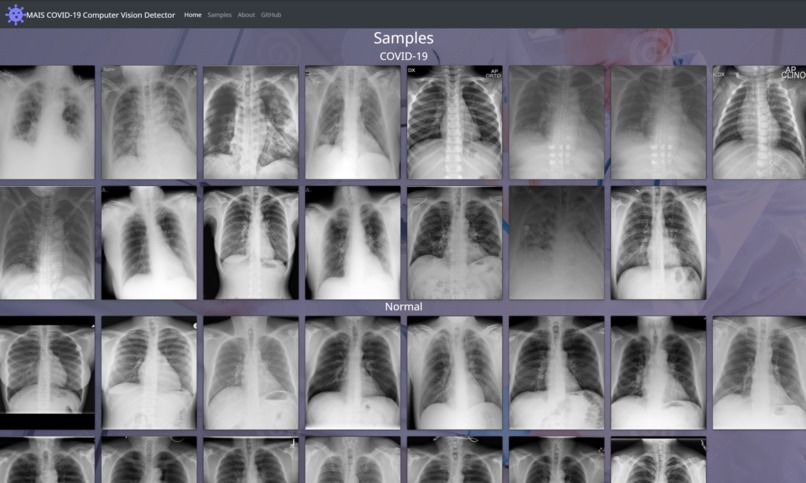This screenshot has width=806, height=483.
Task: Select seventh COVID-19 X-ray in top row
Action: tap(658, 122)
